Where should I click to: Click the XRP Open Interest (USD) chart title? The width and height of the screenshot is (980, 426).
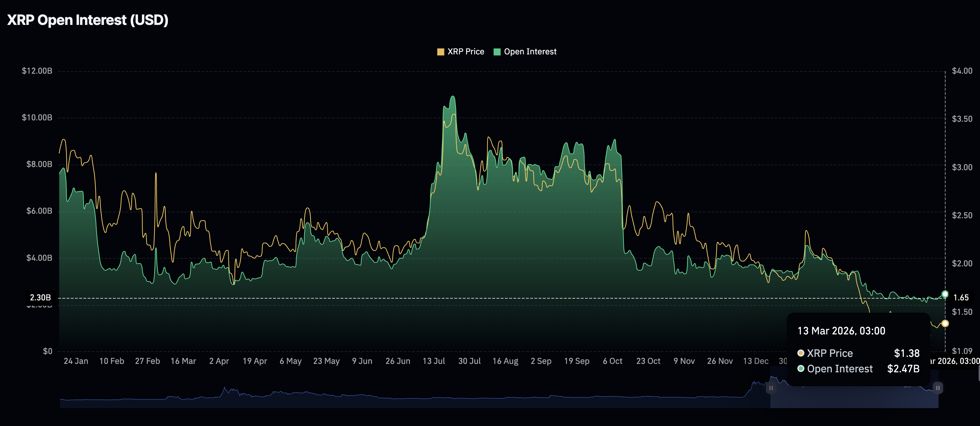pos(88,20)
